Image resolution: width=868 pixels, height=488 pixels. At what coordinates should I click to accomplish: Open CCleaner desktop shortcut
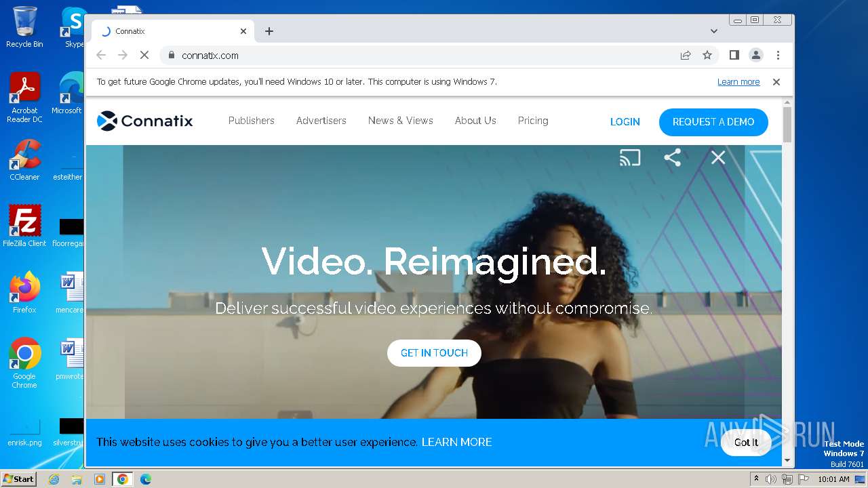coord(24,160)
